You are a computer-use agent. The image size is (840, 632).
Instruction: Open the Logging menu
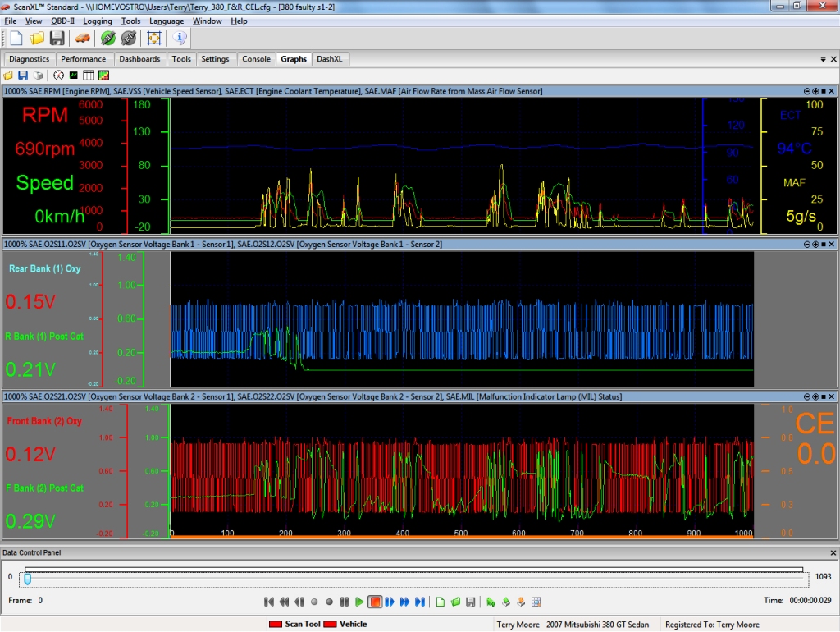(98, 21)
